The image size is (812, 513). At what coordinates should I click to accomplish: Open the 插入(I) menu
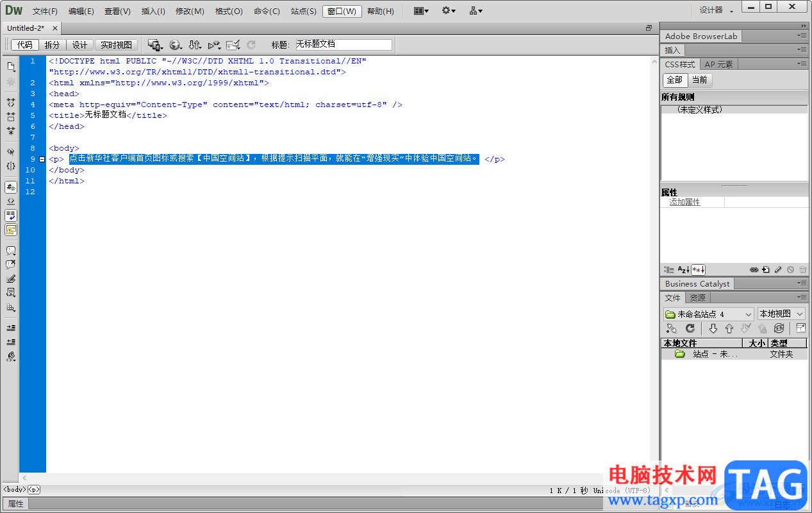click(153, 12)
